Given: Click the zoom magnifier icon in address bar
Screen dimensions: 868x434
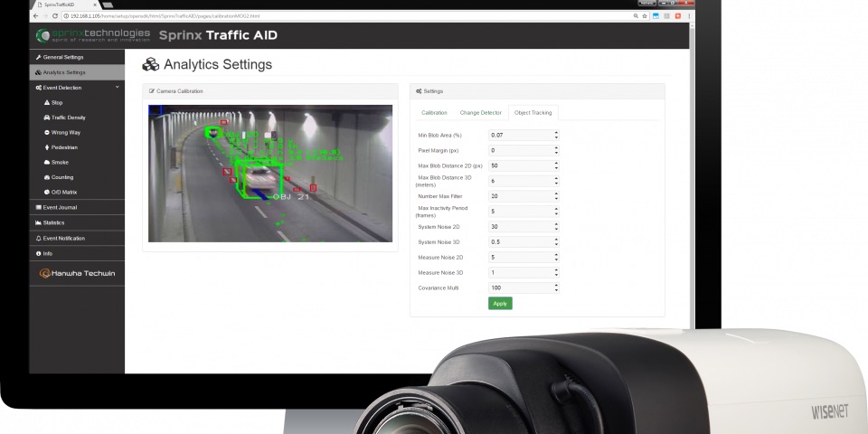Looking at the screenshot, I should (636, 16).
